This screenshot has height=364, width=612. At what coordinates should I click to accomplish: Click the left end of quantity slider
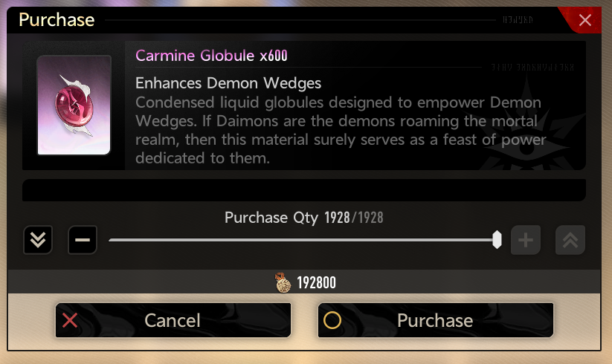click(x=111, y=240)
